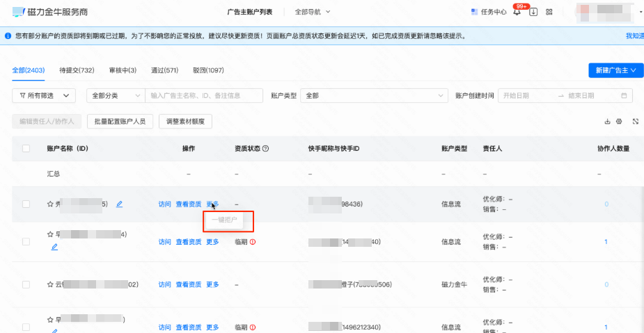This screenshot has height=333, width=644.
Task: Star the account whose name ends with 4)
Action: pos(51,234)
